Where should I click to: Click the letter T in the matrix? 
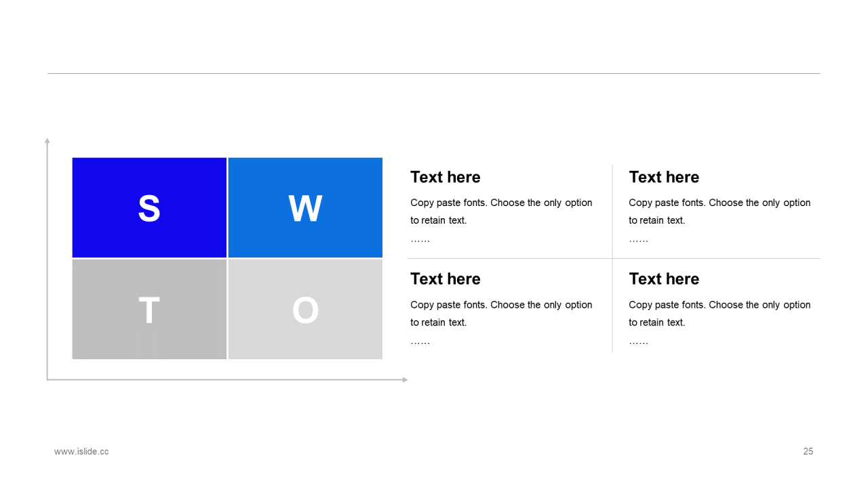(x=149, y=311)
